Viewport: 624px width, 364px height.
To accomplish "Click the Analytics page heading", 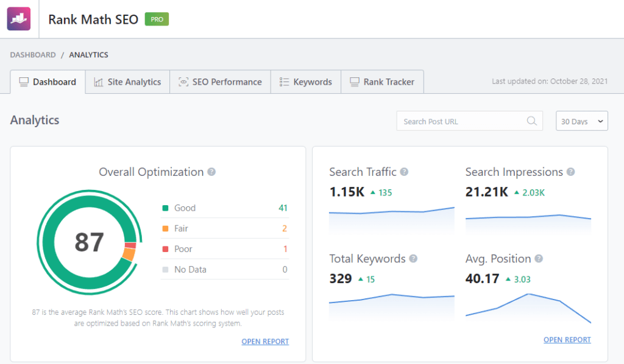I will tap(35, 120).
